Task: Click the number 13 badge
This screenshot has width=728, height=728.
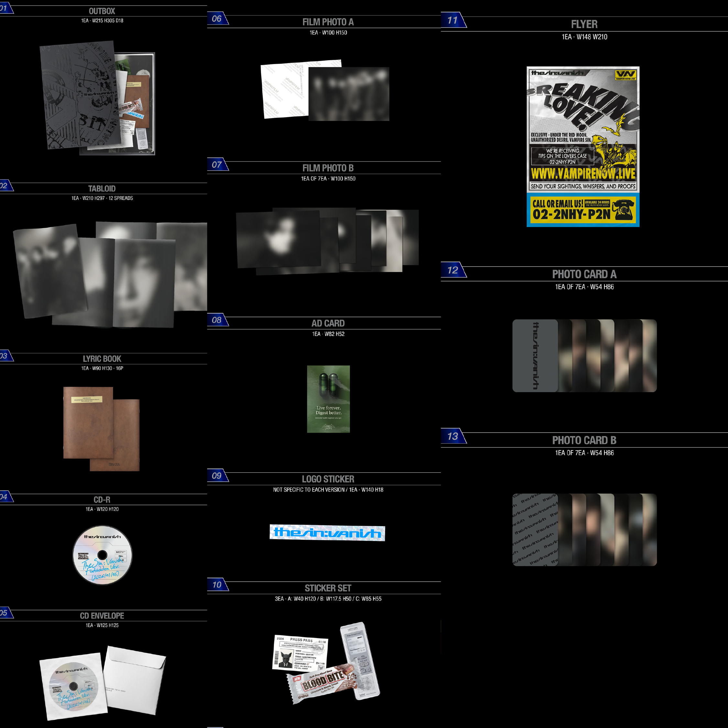Action: (x=452, y=436)
